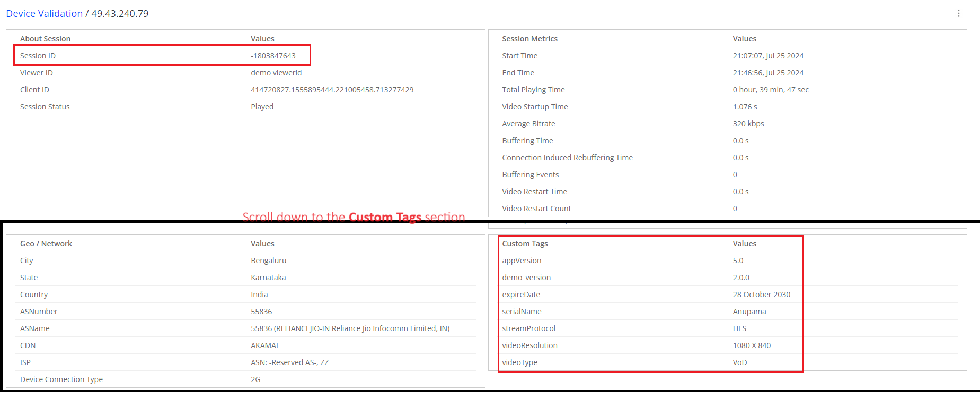The image size is (980, 398).
Task: Open the three-dot options menu
Action: (958, 13)
